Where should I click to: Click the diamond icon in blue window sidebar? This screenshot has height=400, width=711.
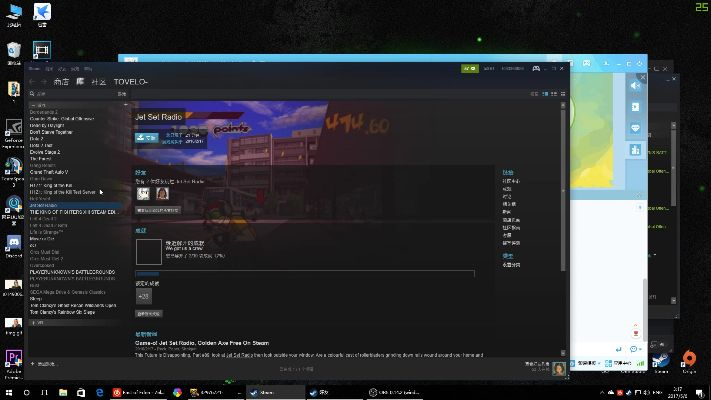pyautogui.click(x=635, y=128)
